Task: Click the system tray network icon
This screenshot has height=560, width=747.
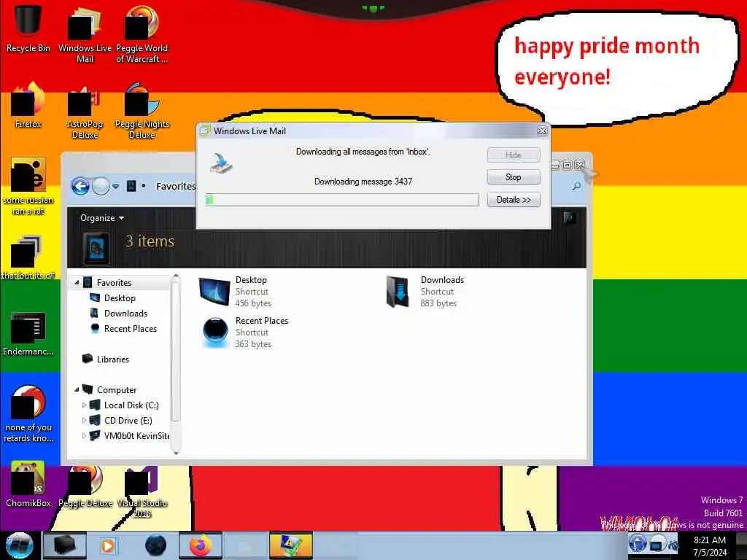Action: click(657, 544)
